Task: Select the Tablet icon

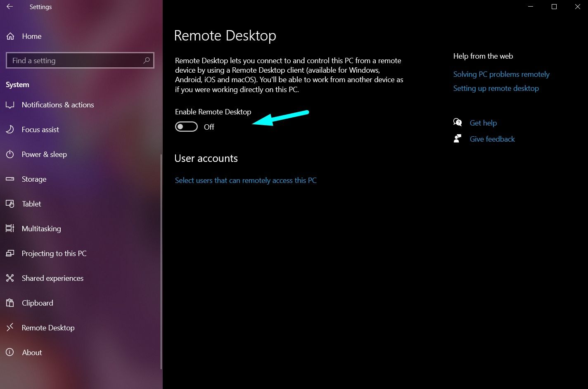Action: coord(10,204)
